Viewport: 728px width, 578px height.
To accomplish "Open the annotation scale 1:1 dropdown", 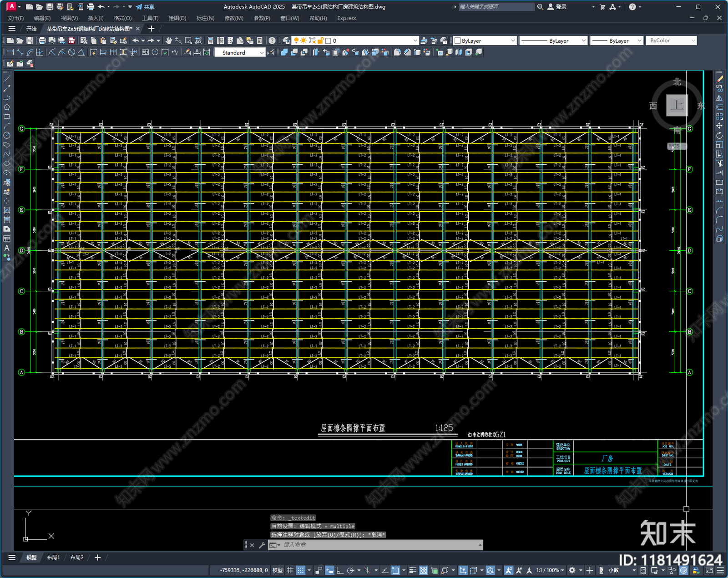I will pyautogui.click(x=550, y=570).
